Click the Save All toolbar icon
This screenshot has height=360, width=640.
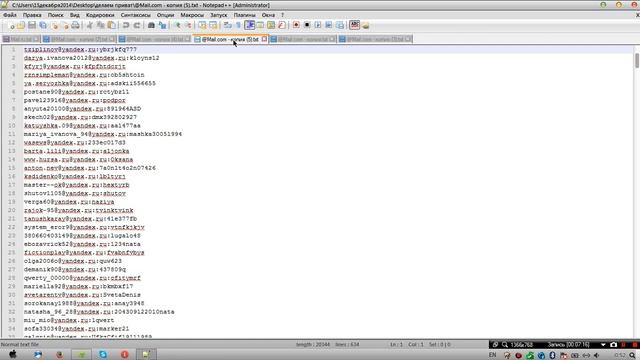click(43, 25)
